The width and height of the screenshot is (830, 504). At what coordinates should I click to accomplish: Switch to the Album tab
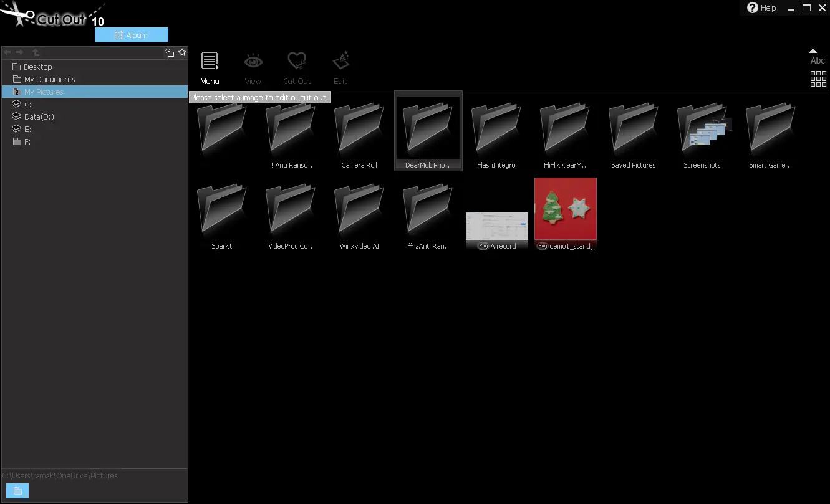click(x=132, y=36)
